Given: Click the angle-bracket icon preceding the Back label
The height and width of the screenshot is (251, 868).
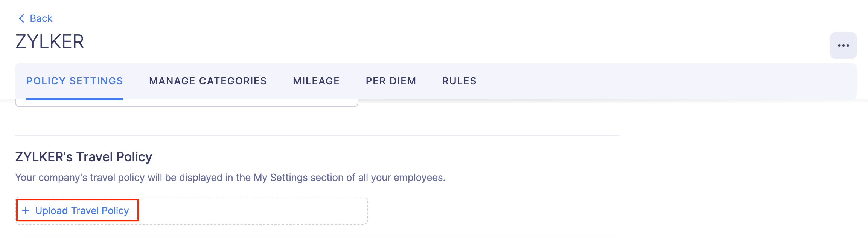Looking at the screenshot, I should coord(21,18).
